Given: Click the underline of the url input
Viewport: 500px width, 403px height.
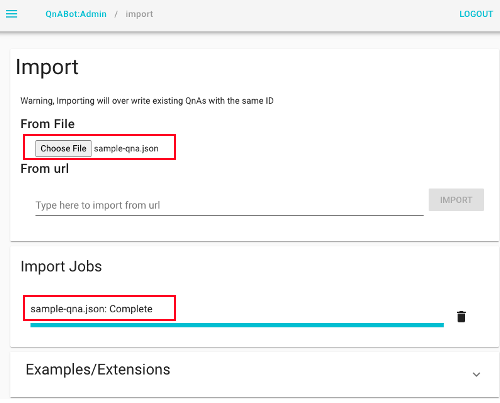Looking at the screenshot, I should pyautogui.click(x=229, y=215).
